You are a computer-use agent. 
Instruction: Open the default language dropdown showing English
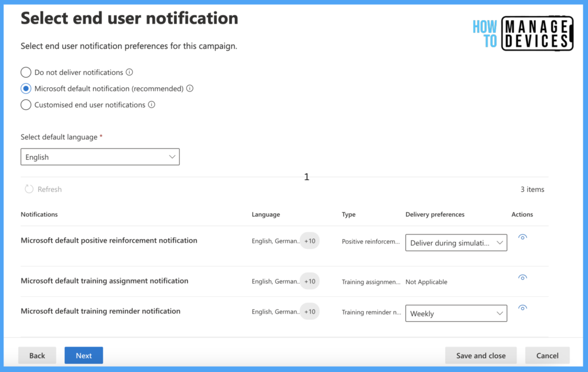(x=100, y=157)
